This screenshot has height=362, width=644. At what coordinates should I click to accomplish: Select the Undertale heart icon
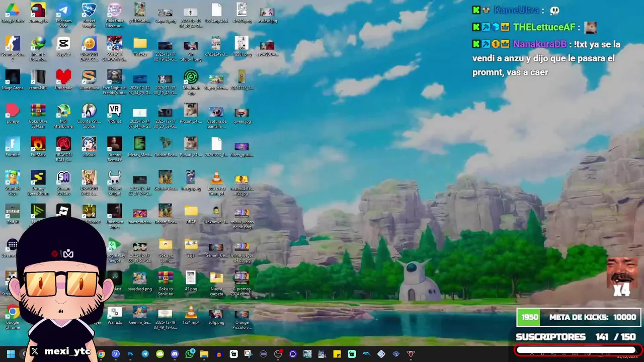click(63, 80)
